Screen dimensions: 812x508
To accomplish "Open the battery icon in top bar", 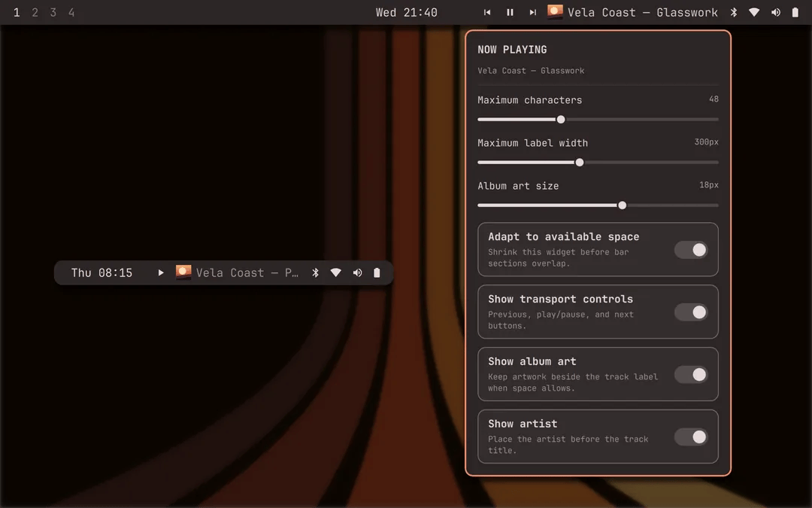I will (795, 13).
